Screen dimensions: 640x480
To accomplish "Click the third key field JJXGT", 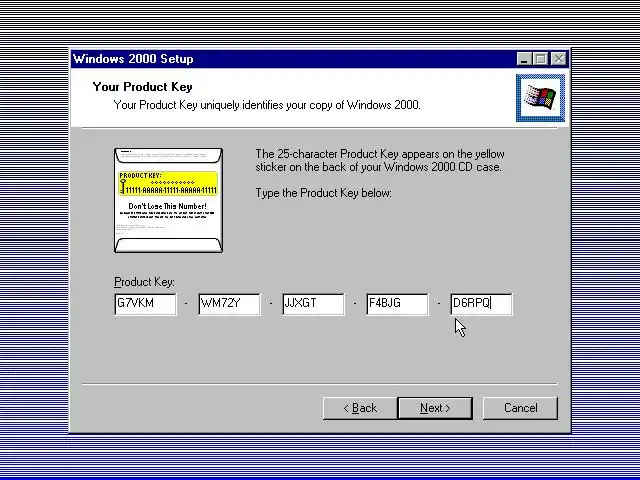I will pos(313,304).
